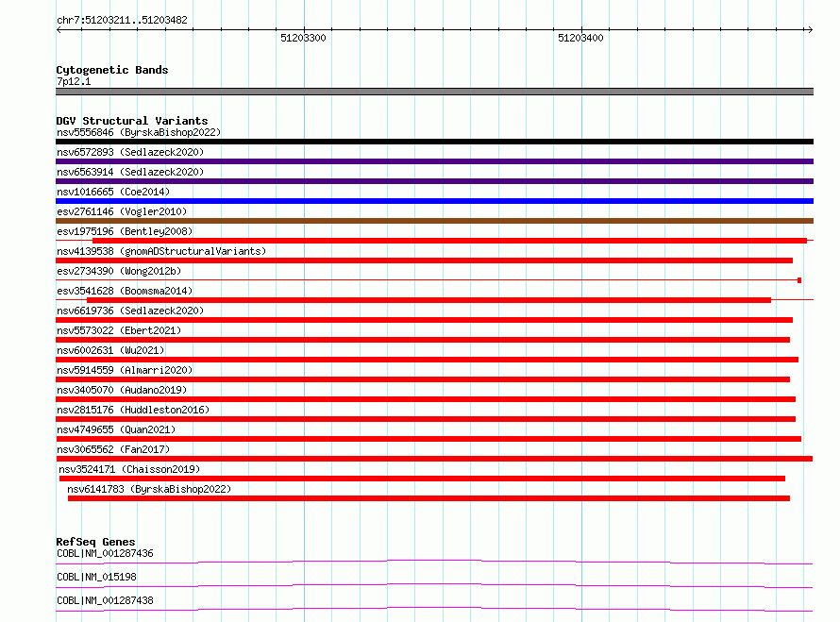840x622 pixels.
Task: Click the purple nsv6563914 variant bar
Action: (434, 181)
